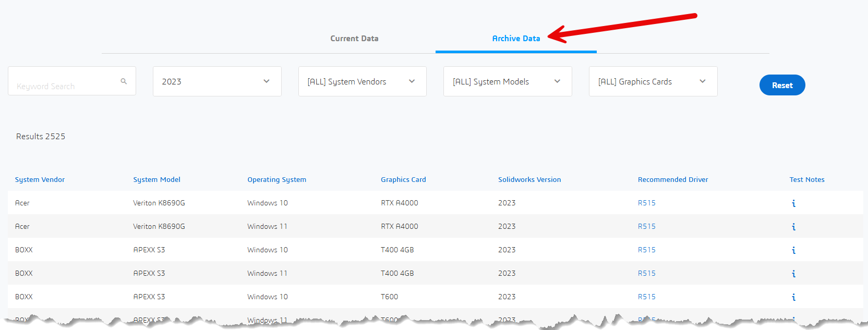868x330 pixels.
Task: Click into the Keyword Search field
Action: pos(65,82)
